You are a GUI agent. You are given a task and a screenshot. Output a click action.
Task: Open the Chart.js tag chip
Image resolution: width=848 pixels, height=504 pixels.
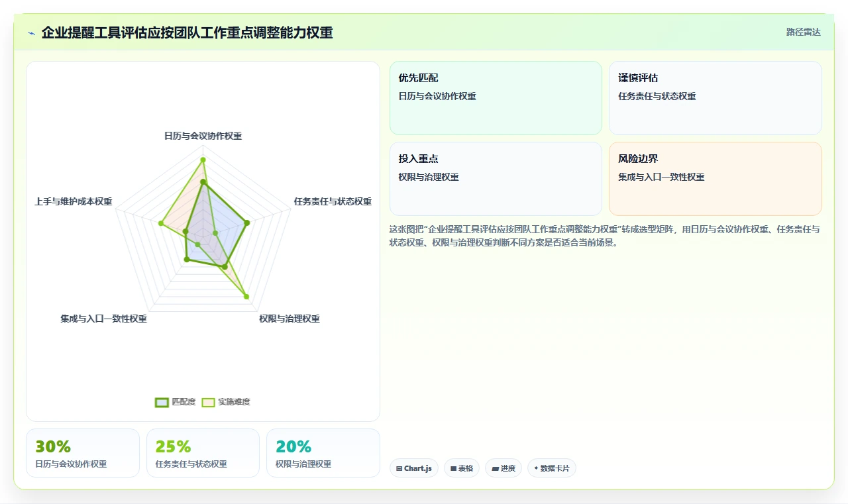414,468
